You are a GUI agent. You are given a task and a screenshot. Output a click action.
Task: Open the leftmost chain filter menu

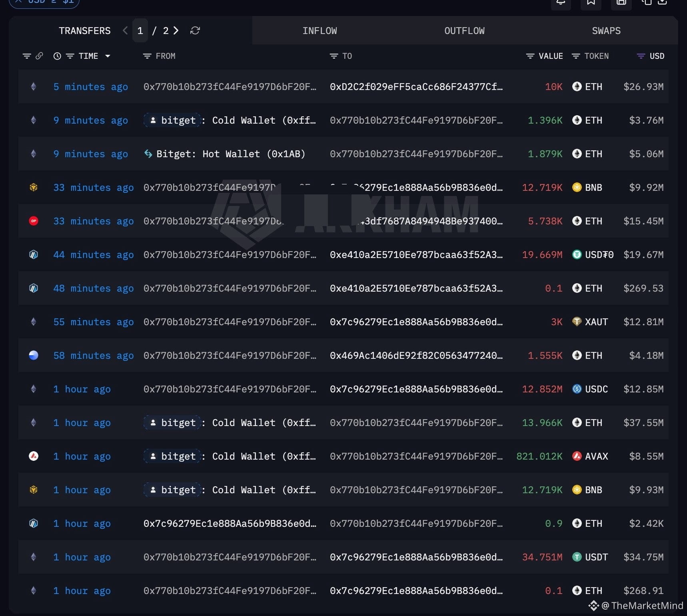[27, 56]
